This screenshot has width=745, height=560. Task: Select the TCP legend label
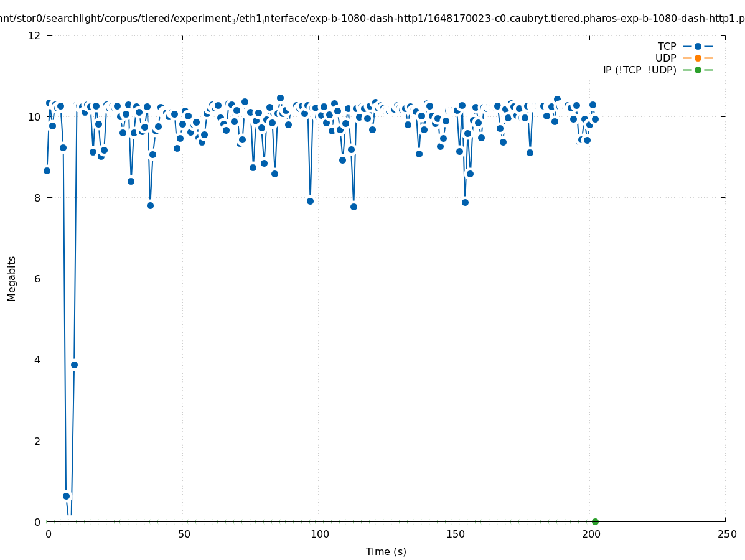click(x=667, y=46)
